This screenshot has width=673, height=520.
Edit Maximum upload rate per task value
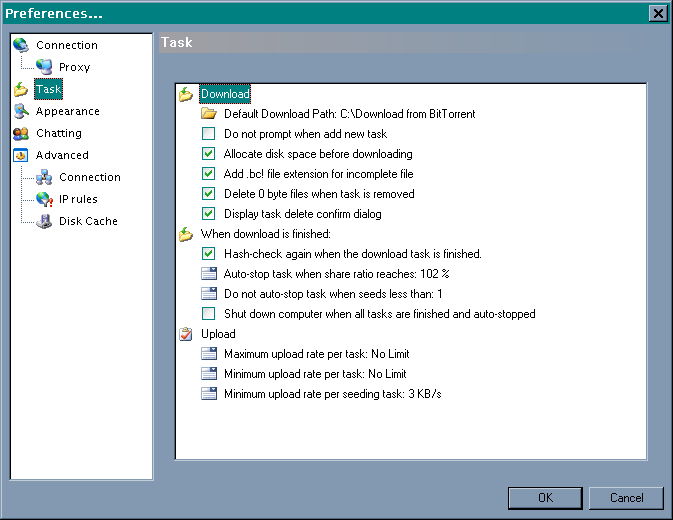coord(316,354)
